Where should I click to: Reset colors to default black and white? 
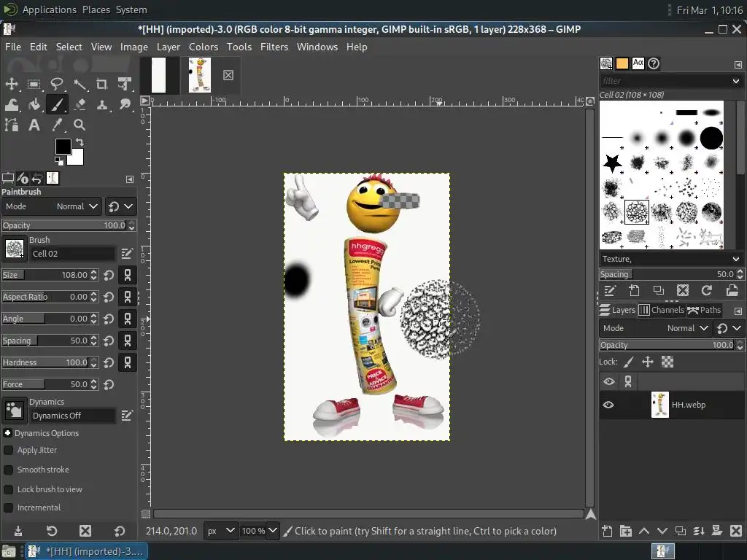click(x=58, y=161)
